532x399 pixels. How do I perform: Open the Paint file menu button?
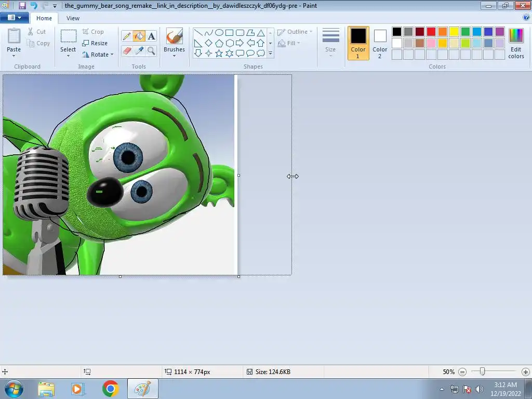pyautogui.click(x=14, y=18)
